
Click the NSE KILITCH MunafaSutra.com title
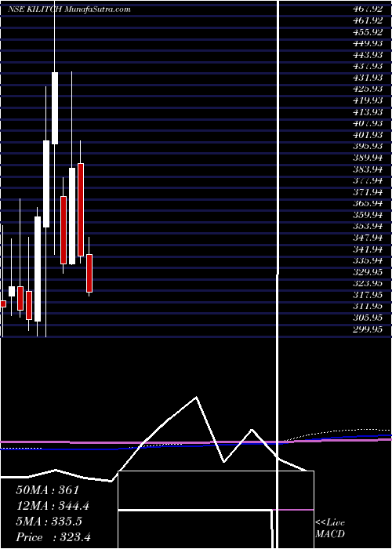(69, 9)
